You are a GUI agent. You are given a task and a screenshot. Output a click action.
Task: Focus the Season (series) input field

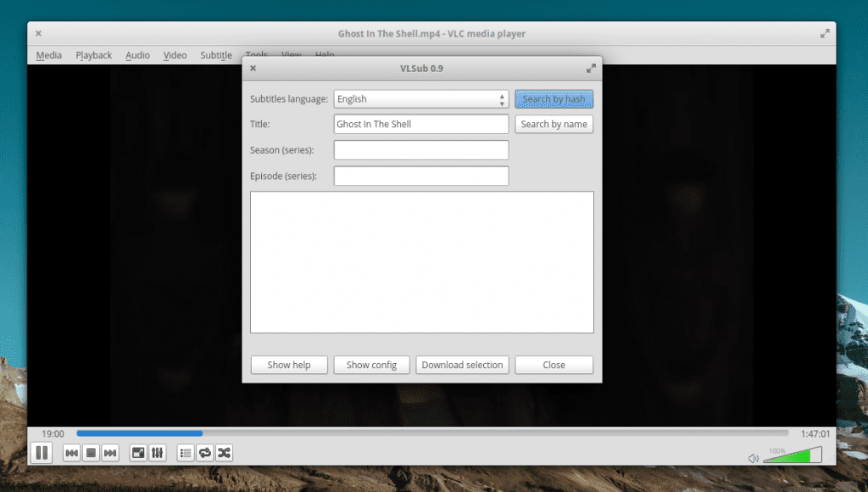pyautogui.click(x=421, y=150)
